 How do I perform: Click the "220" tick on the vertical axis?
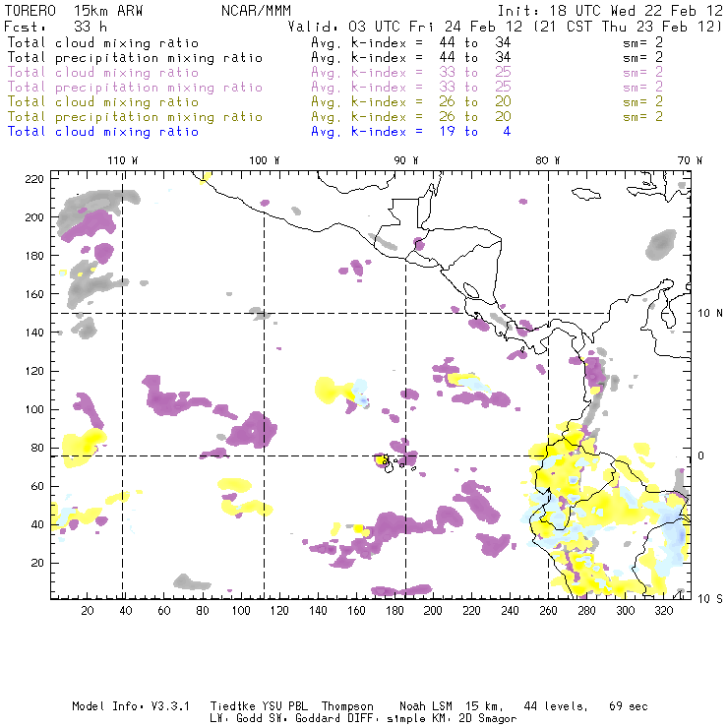point(34,179)
